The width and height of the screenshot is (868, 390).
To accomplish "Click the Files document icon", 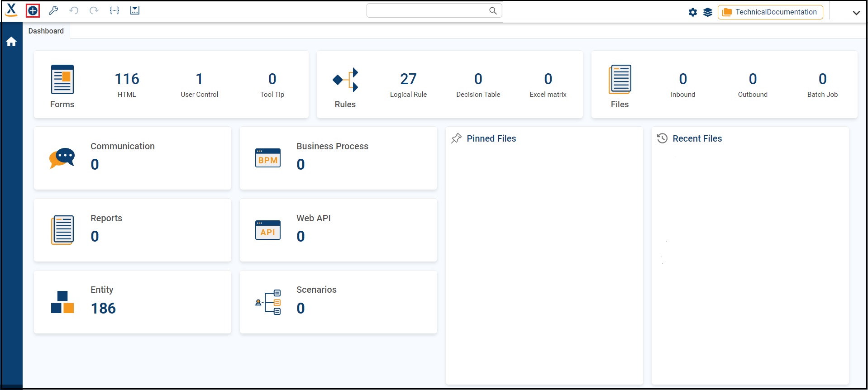I will tap(620, 80).
